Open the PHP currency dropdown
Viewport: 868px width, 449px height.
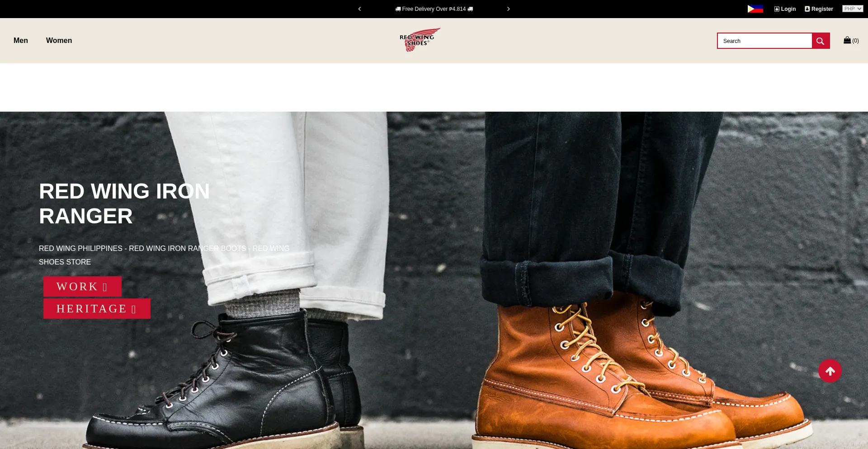tap(853, 9)
